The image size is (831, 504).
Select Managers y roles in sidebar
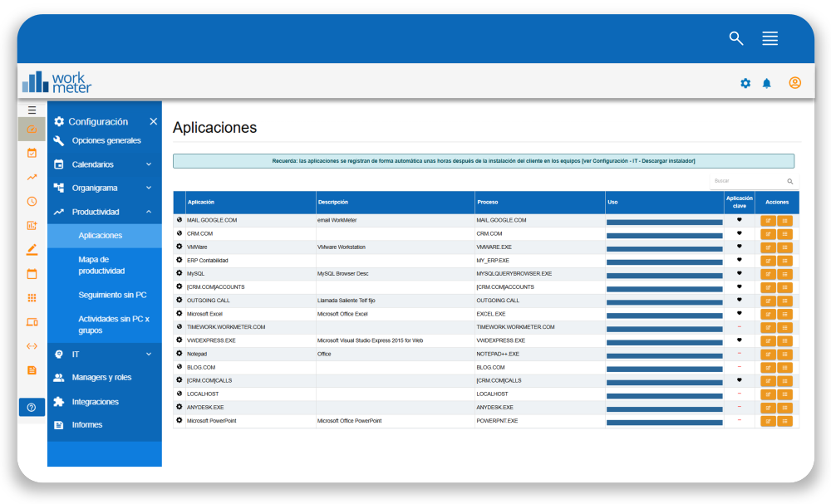[x=101, y=377]
